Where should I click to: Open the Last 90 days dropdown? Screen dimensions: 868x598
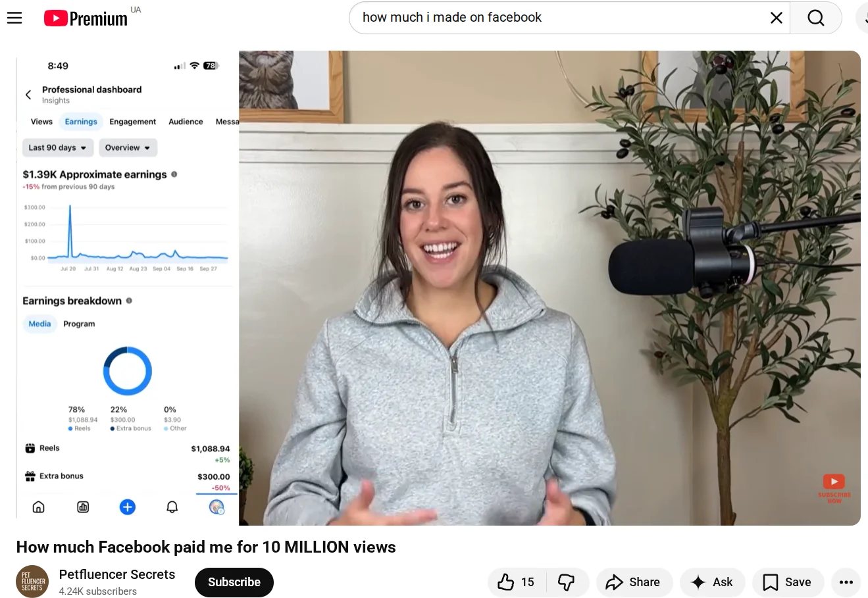tap(57, 147)
